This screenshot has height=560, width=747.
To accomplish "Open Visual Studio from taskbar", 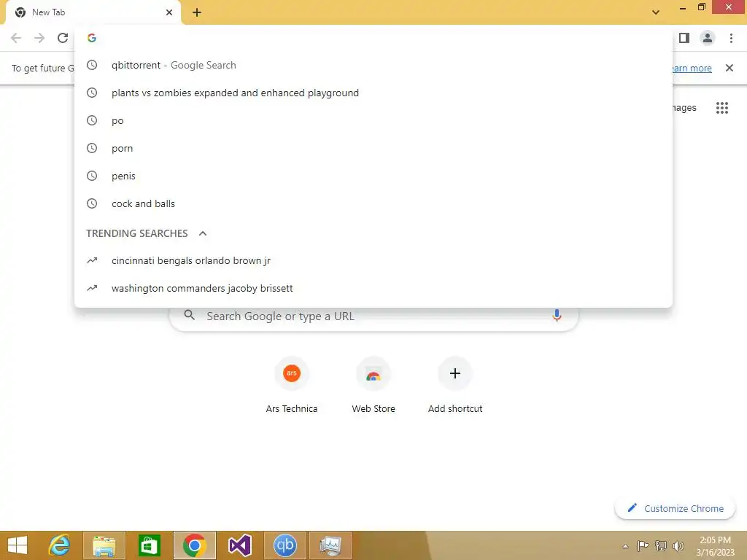I will (x=239, y=545).
